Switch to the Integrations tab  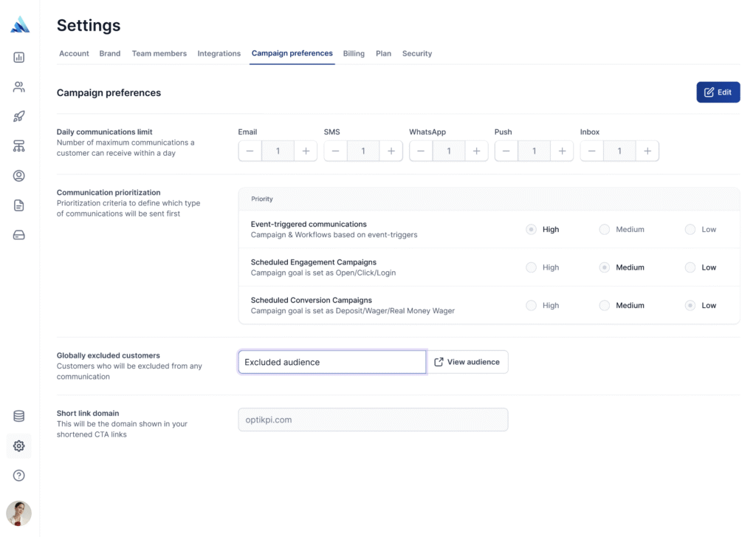click(219, 54)
